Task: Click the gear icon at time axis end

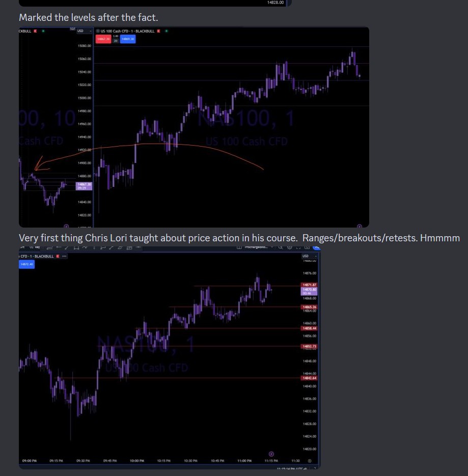Action: [310, 461]
